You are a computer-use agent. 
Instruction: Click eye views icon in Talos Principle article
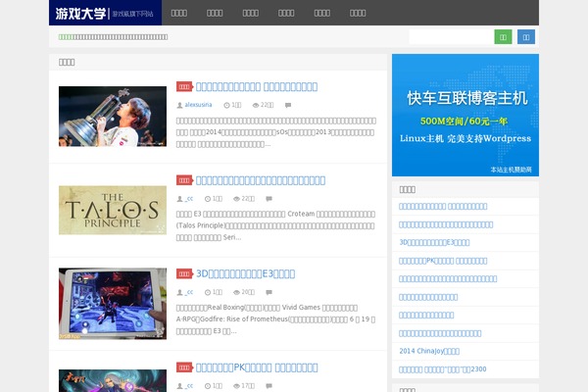click(x=236, y=199)
